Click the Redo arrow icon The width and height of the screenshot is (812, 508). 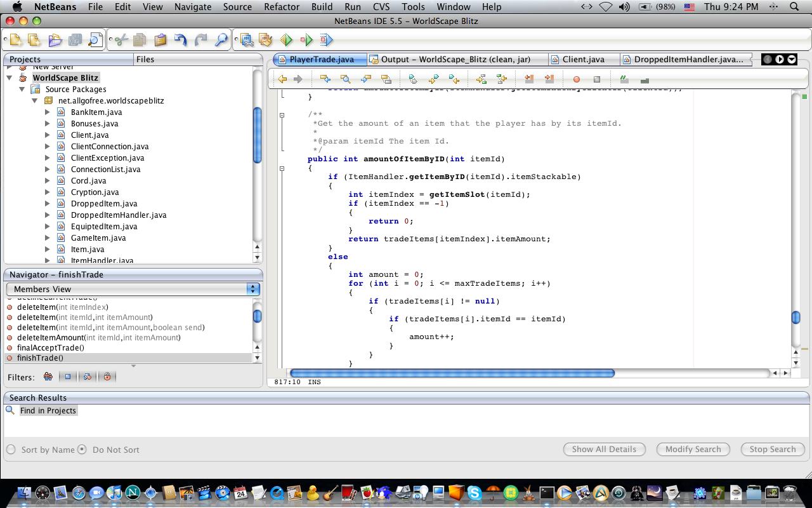coord(200,40)
